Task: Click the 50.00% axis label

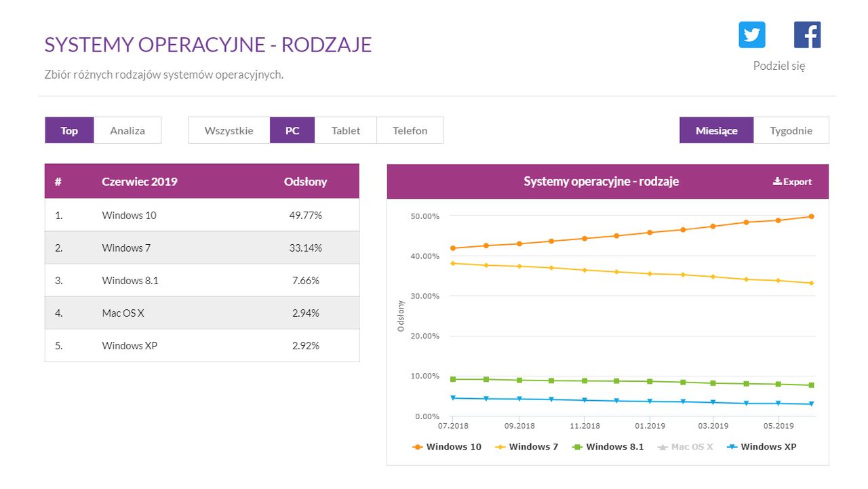Action: [x=425, y=216]
